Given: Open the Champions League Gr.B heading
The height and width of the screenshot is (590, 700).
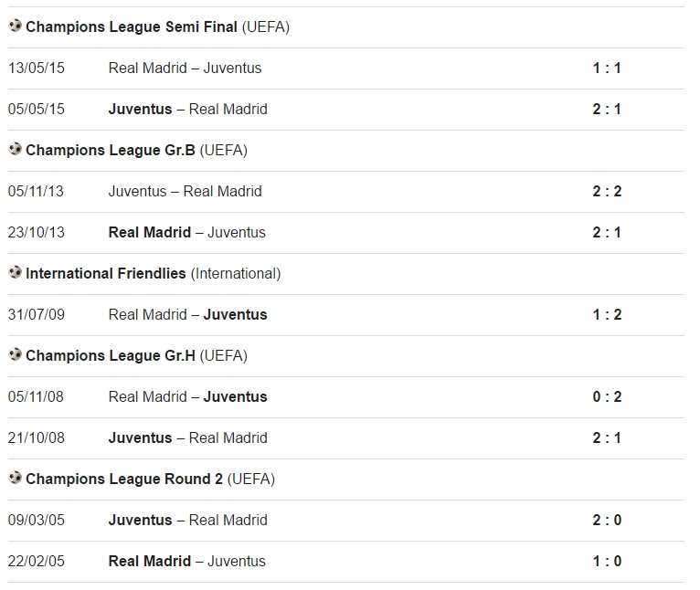Looking at the screenshot, I should (136, 151).
